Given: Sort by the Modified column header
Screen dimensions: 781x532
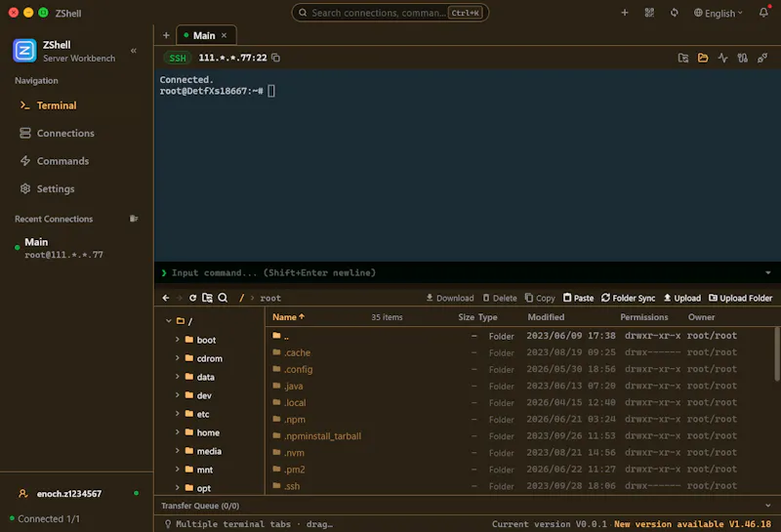Looking at the screenshot, I should (546, 317).
